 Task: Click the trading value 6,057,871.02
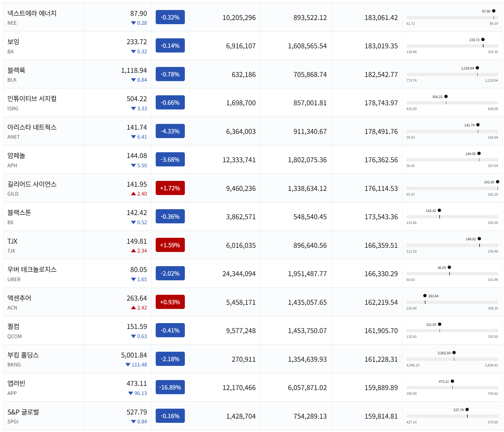tap(307, 388)
